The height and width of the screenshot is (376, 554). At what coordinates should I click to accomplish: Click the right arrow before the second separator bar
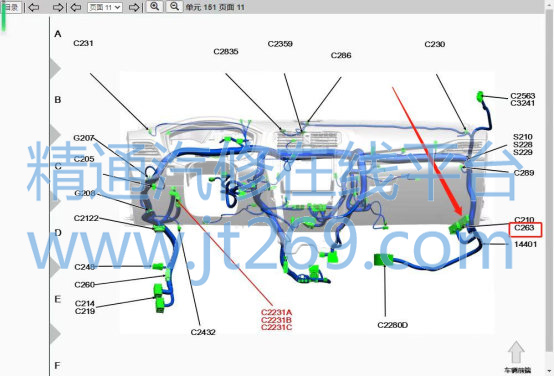coord(58,7)
